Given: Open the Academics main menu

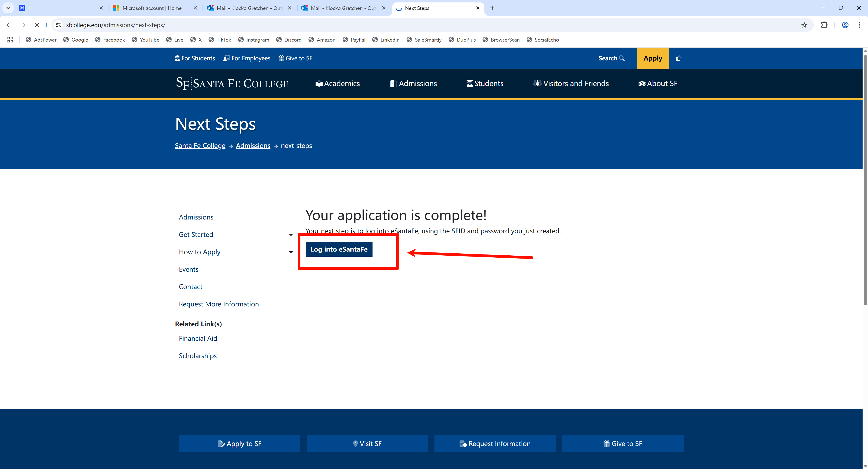Looking at the screenshot, I should 338,84.
